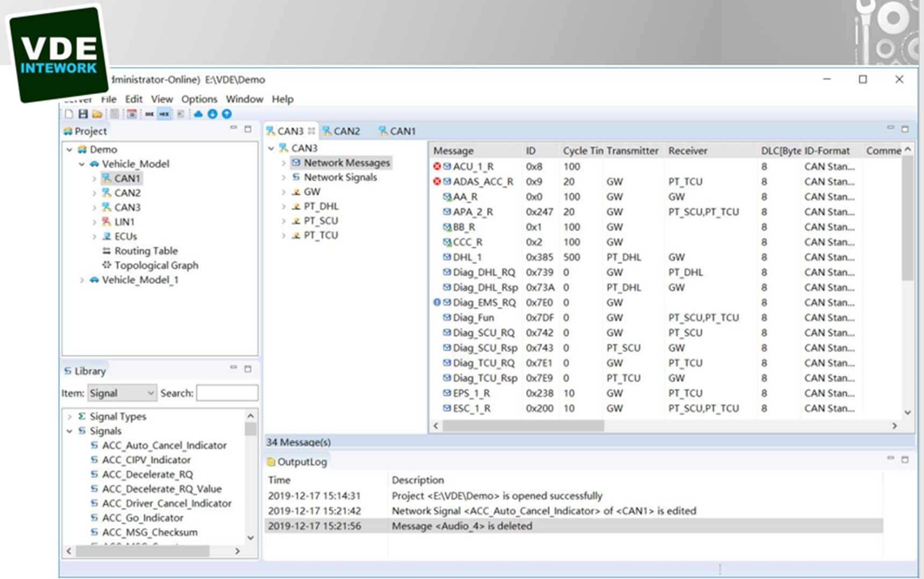This screenshot has width=924, height=579.
Task: Click the new document toolbar icon
Action: click(x=69, y=114)
